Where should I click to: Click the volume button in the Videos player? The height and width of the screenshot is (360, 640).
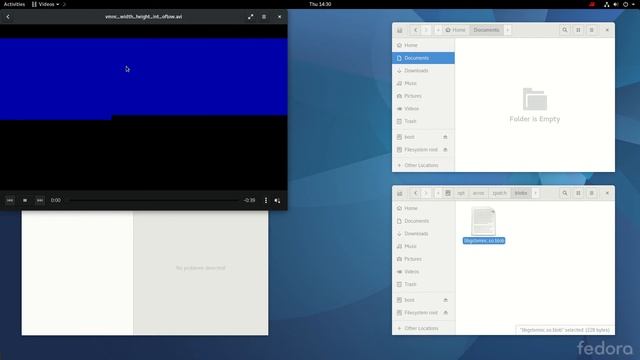point(277,200)
